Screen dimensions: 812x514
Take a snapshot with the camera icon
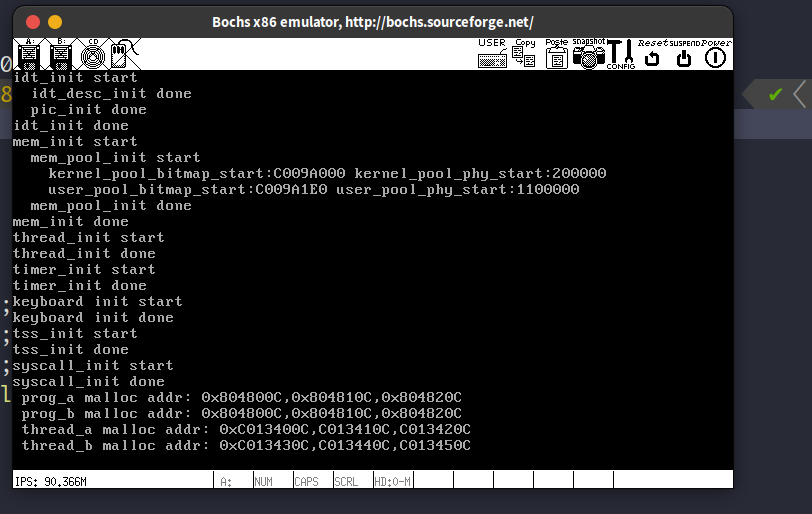tap(589, 53)
